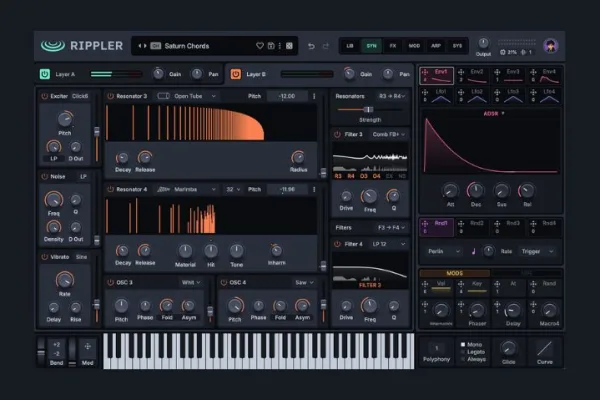600x400 pixels.
Task: Toggle Resonator 4 power
Action: click(x=110, y=189)
